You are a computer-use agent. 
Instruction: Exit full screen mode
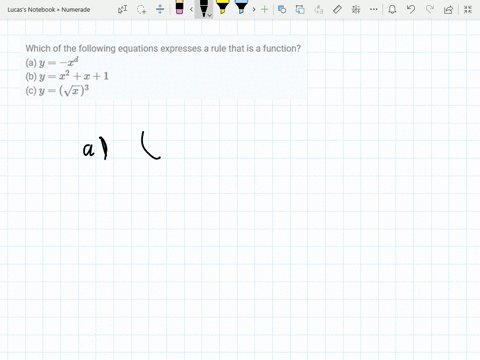468,9
